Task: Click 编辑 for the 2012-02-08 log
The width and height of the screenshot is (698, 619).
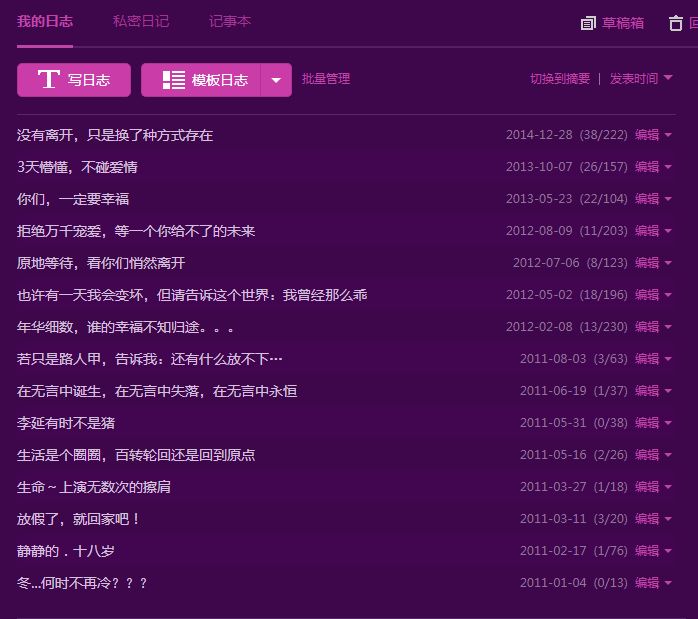Action: 647,327
